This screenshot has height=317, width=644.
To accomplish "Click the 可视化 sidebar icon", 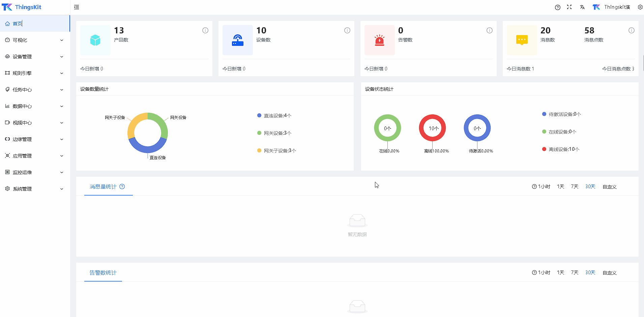I will coord(7,40).
